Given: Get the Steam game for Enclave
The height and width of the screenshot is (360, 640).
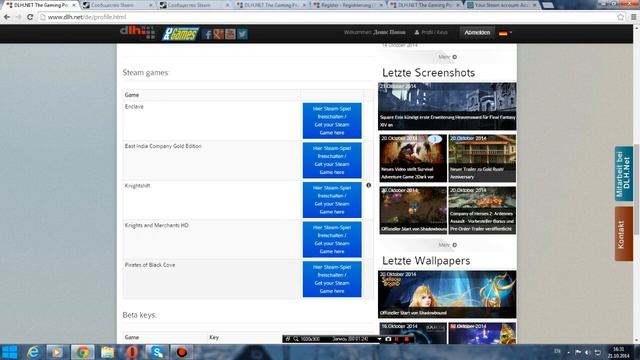Looking at the screenshot, I should pyautogui.click(x=332, y=121).
